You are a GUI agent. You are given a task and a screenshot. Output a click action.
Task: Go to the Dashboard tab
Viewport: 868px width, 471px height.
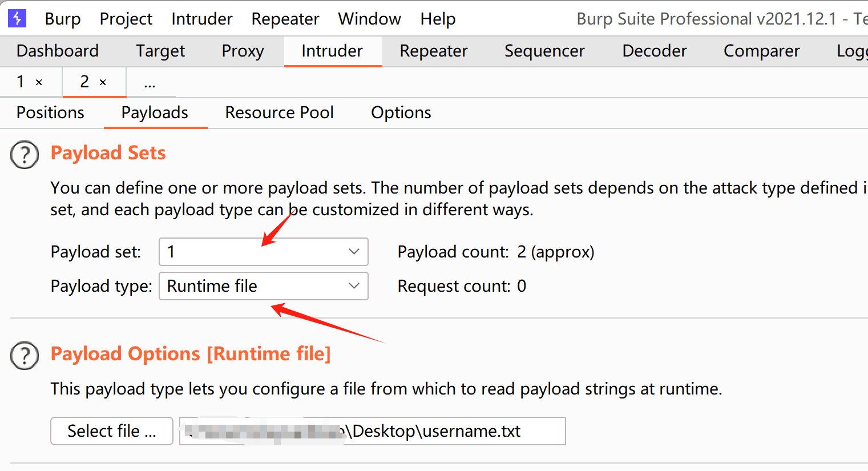point(57,51)
